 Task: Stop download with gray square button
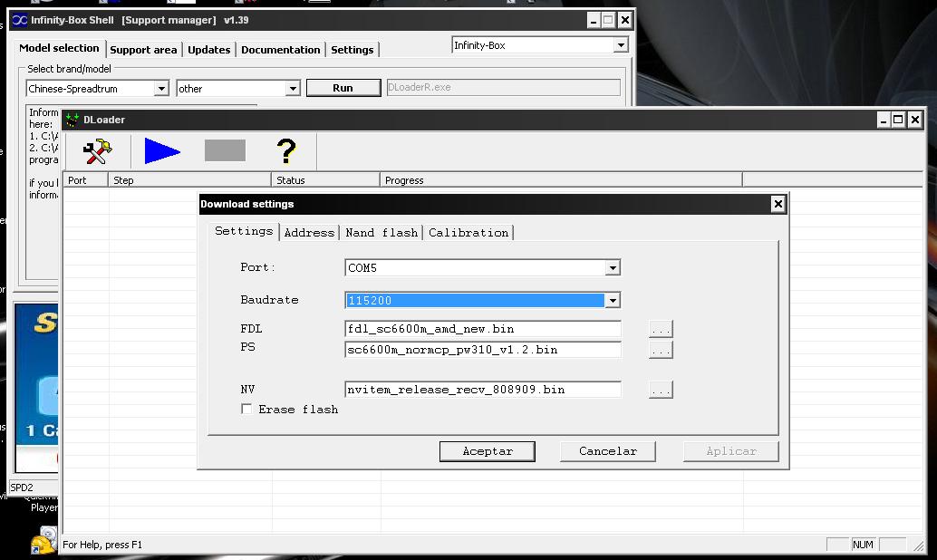coord(225,150)
